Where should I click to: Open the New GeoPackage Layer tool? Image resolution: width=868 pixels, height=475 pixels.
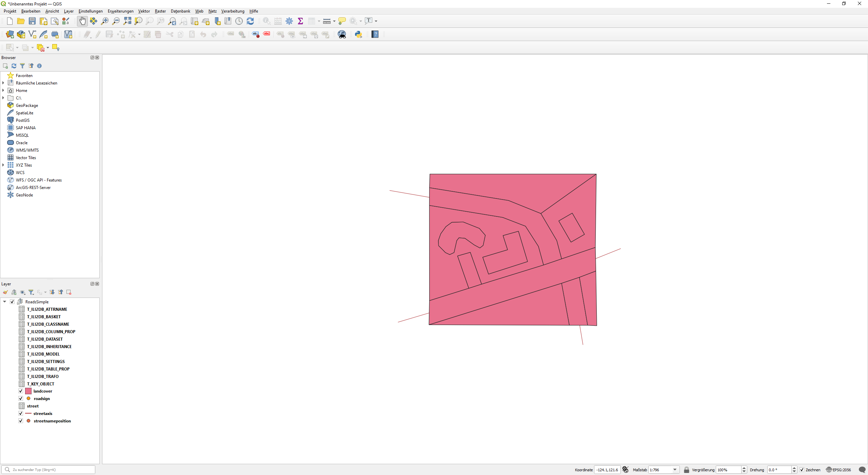(21, 34)
